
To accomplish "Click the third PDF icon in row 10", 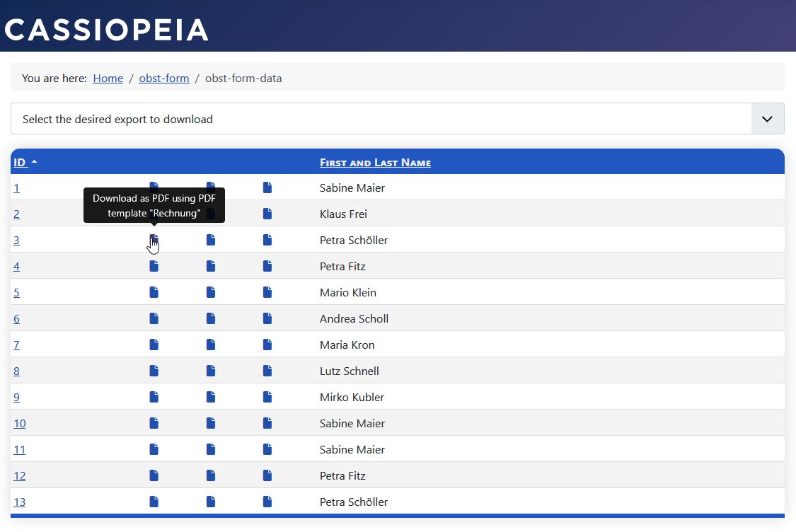I will [x=267, y=423].
